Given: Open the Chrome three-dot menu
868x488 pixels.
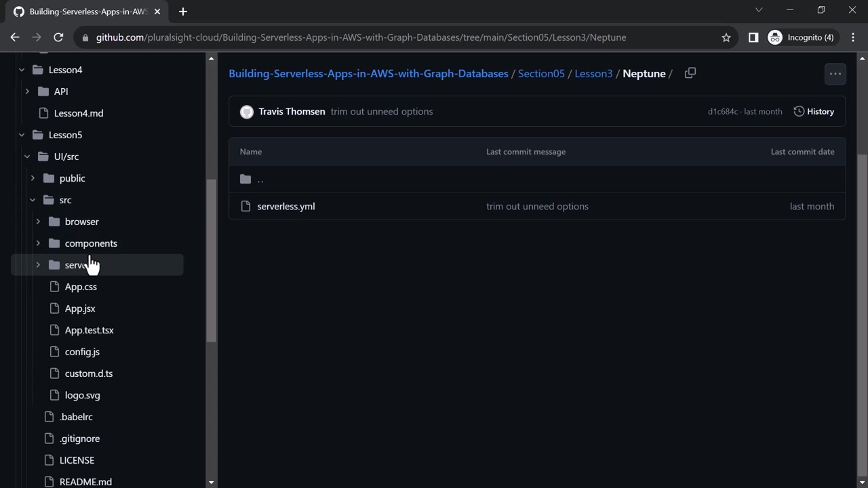Looking at the screenshot, I should [853, 37].
